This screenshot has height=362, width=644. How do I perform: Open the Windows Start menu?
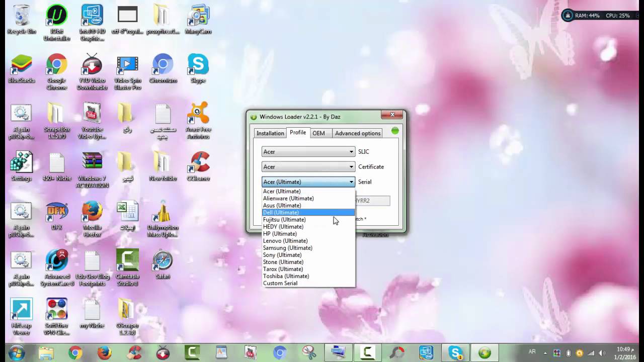coord(16,352)
